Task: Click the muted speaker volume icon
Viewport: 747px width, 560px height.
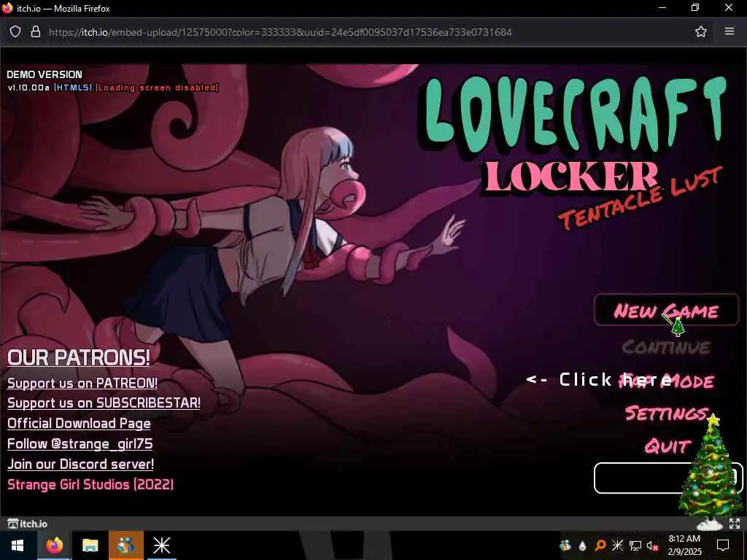Action: click(x=652, y=545)
